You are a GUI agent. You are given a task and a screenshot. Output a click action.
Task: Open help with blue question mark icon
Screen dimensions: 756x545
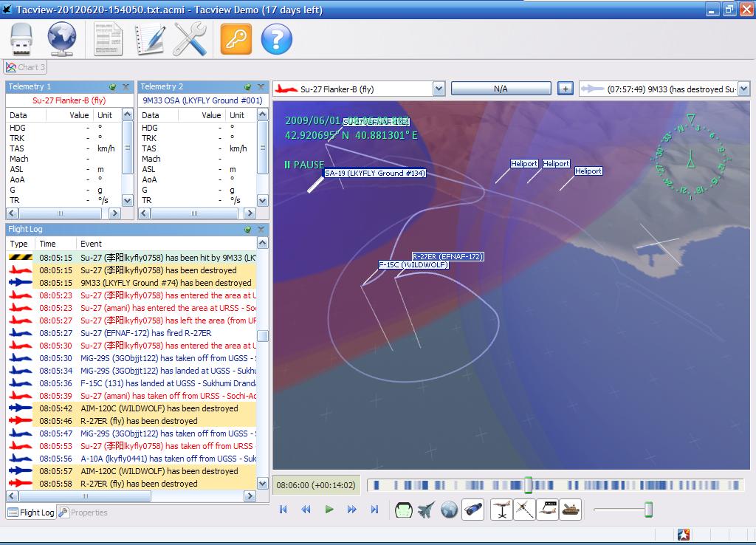tap(277, 39)
